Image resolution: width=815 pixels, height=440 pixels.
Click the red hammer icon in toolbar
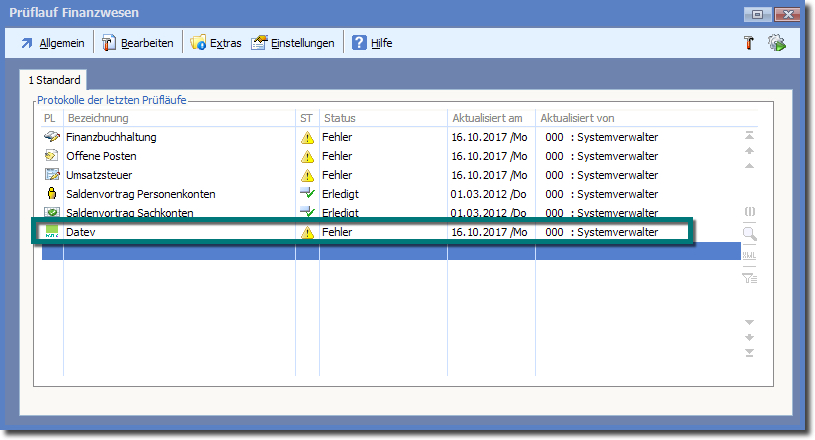pos(747,43)
